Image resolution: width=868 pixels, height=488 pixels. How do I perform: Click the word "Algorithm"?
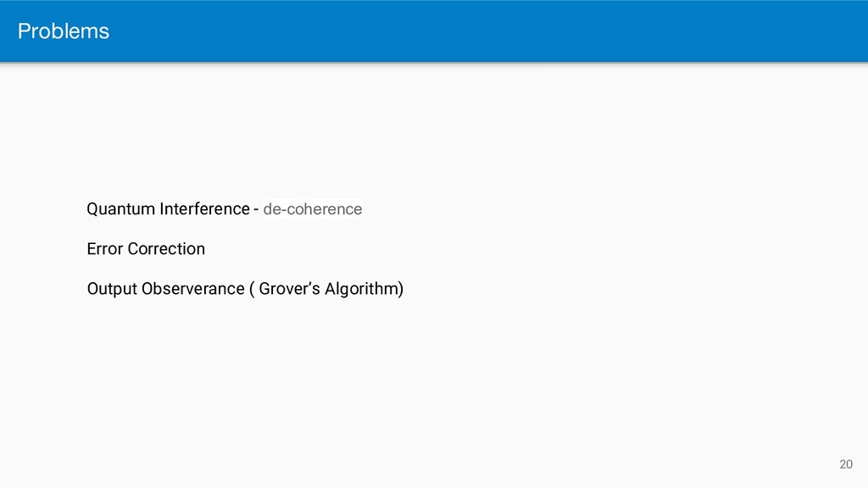coord(361,289)
